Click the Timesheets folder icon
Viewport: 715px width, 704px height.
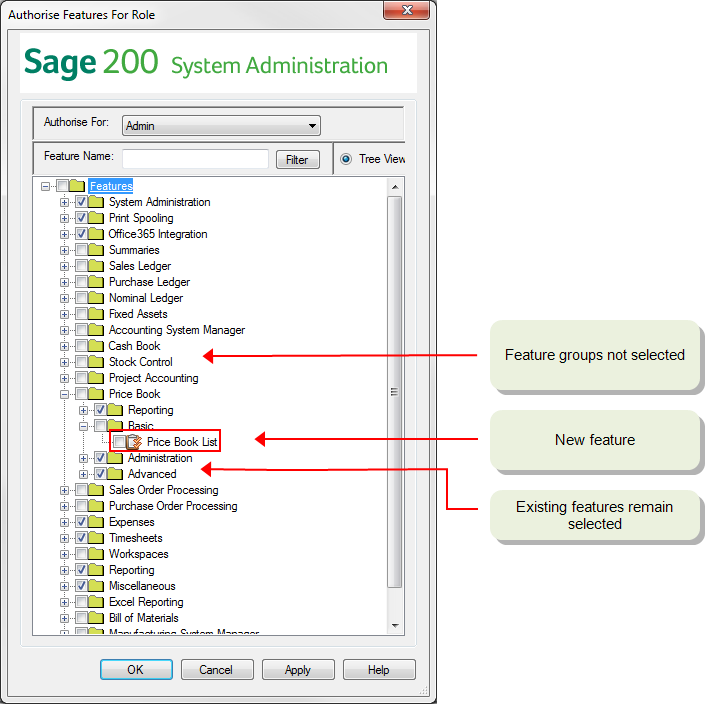point(96,538)
